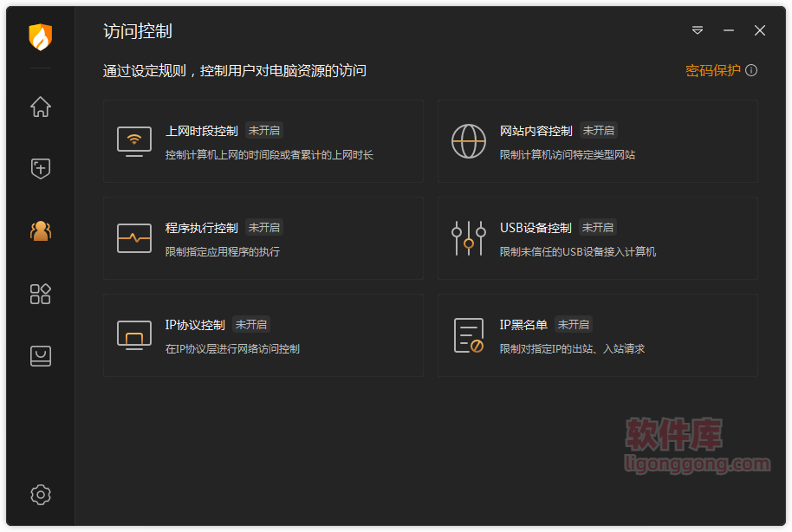Click the sliders icon for USB设备控制
Screen dimensions: 792x532
[469, 238]
